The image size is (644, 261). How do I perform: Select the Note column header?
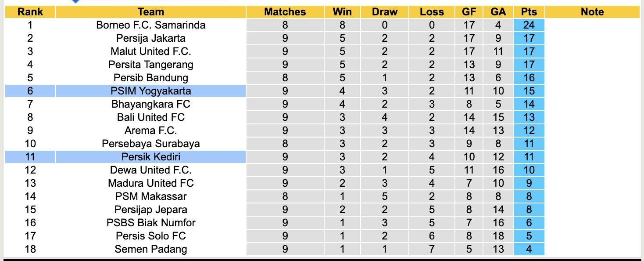click(592, 12)
